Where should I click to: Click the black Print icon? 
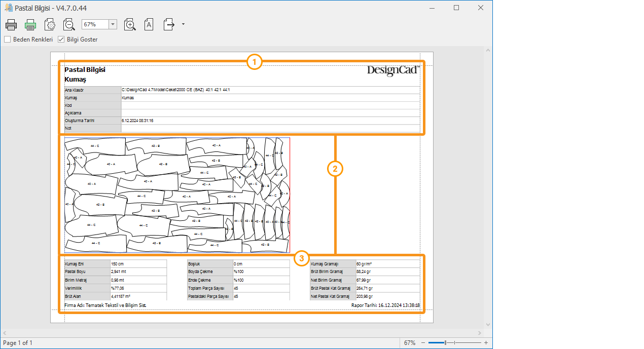[x=12, y=24]
